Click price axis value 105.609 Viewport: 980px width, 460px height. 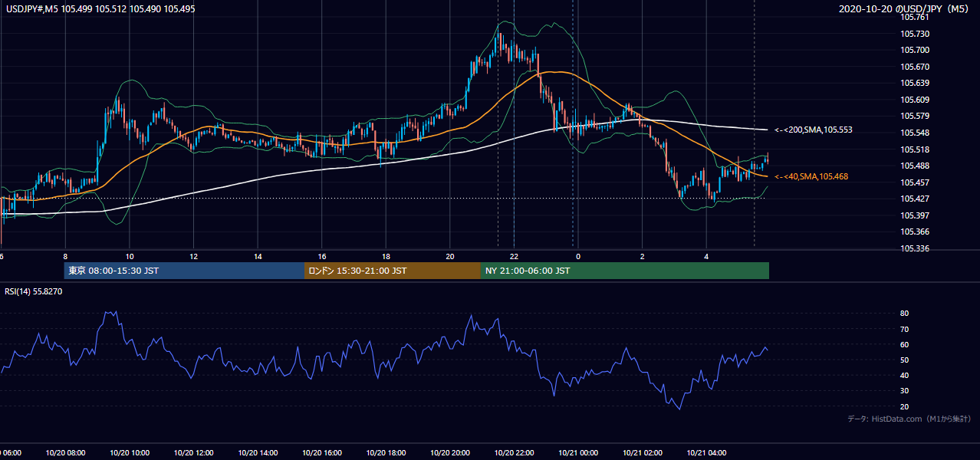pos(914,100)
